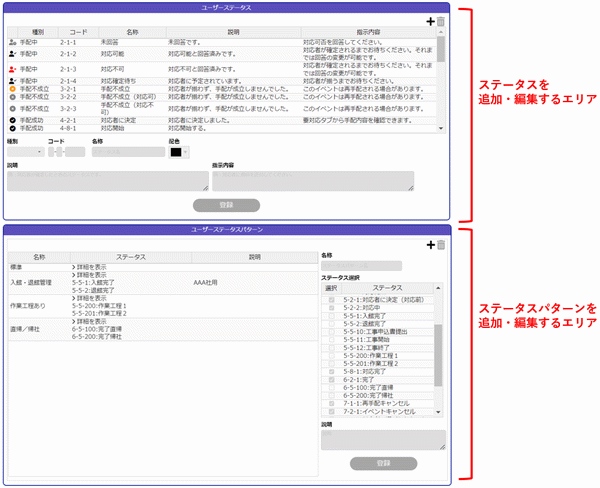This screenshot has height=488, width=600.
Task: Click the trash icon in Status Pattern panel
Action: pos(440,245)
